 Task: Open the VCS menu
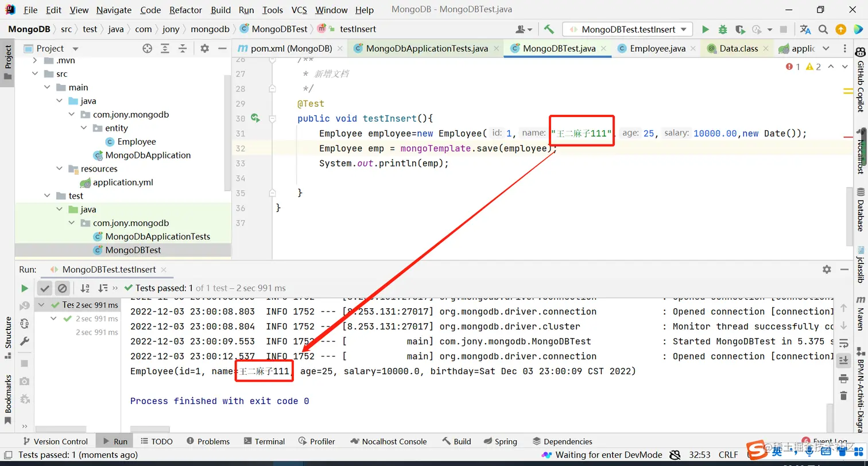[299, 10]
